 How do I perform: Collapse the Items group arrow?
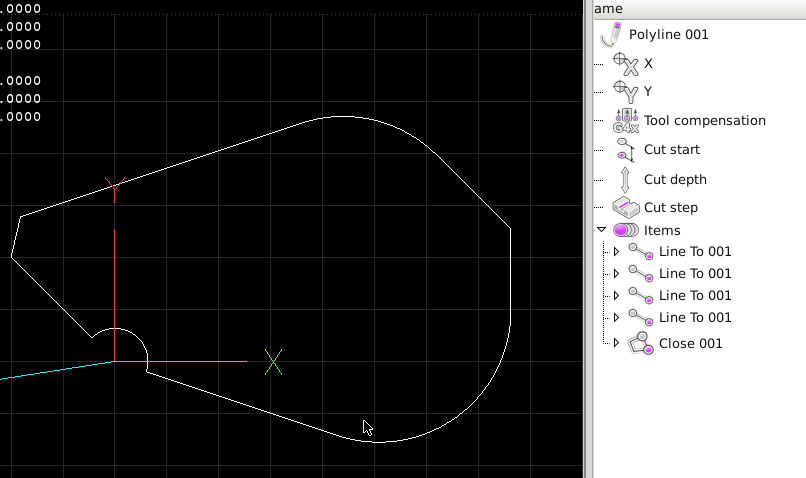(x=601, y=230)
